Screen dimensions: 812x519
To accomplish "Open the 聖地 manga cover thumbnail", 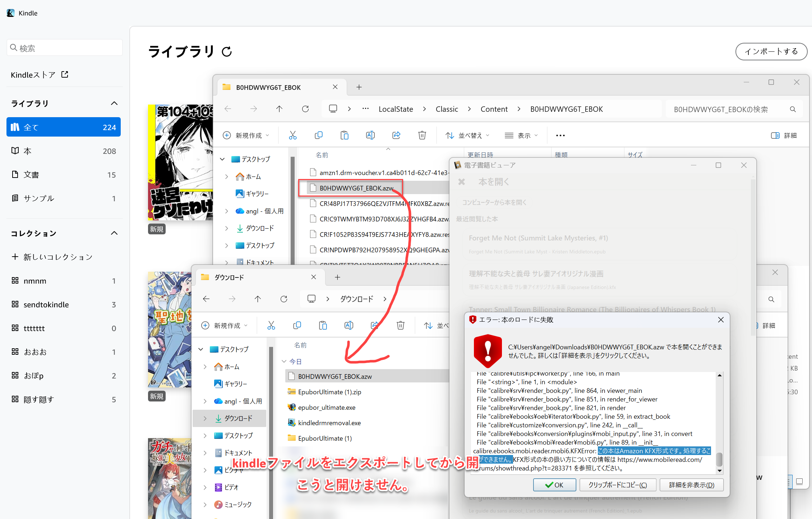I will click(170, 330).
